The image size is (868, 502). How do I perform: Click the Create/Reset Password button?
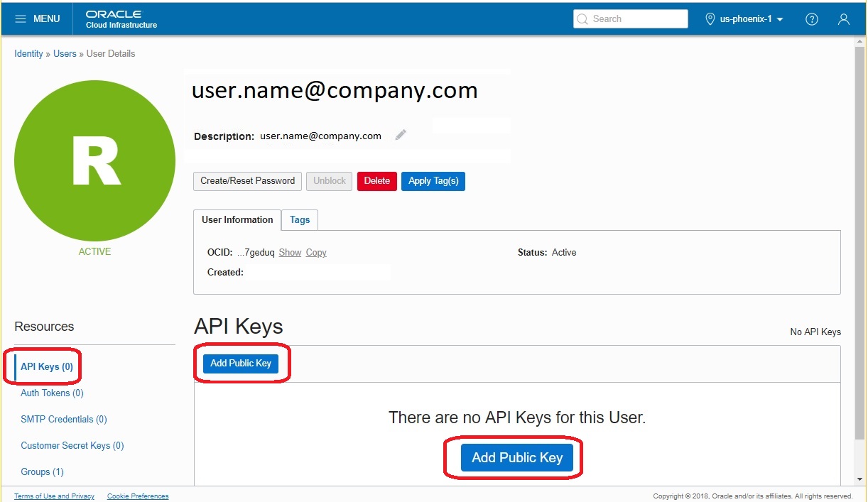pyautogui.click(x=246, y=181)
